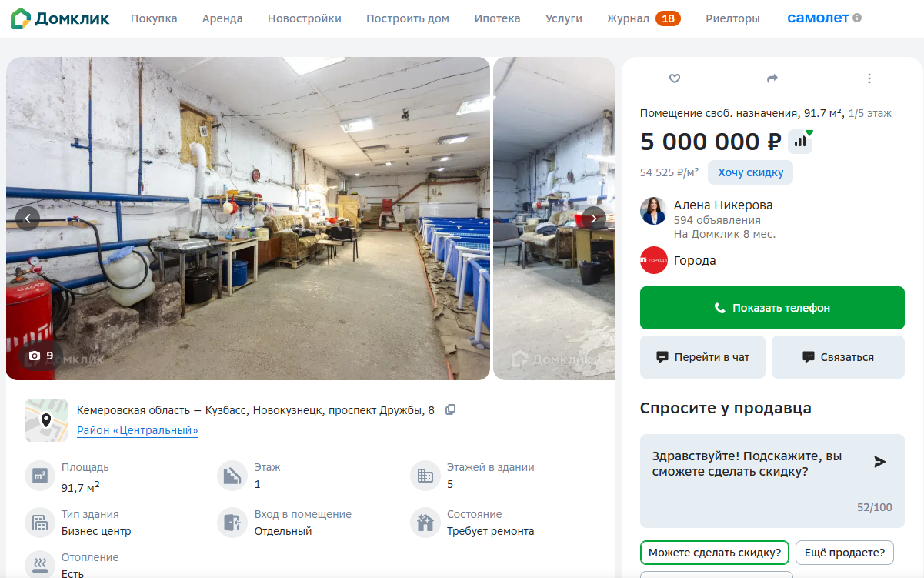Click the info icon next to Самолет

pos(857,18)
